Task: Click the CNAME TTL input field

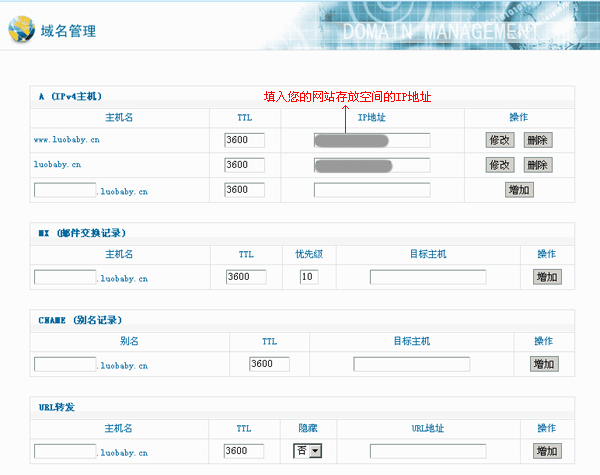Action: 269,364
